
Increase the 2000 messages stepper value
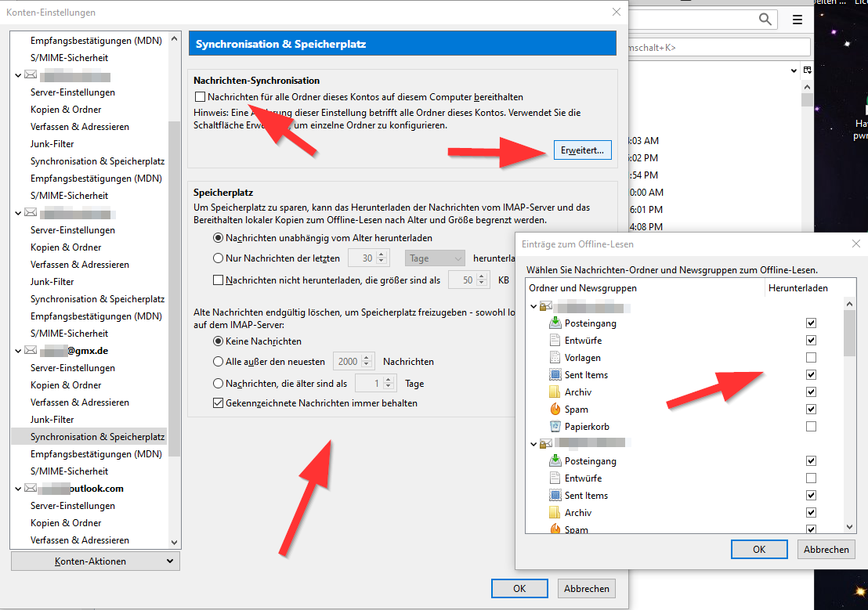367,358
